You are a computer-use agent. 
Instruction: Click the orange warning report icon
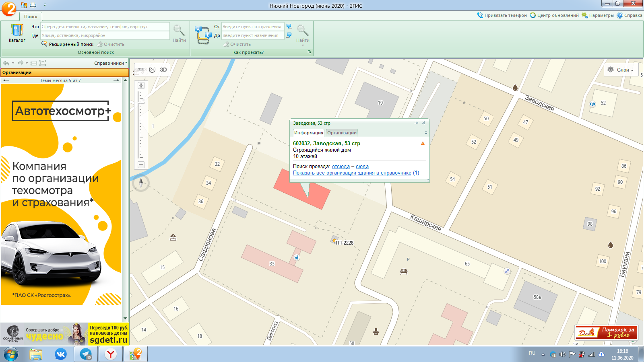pyautogui.click(x=423, y=143)
